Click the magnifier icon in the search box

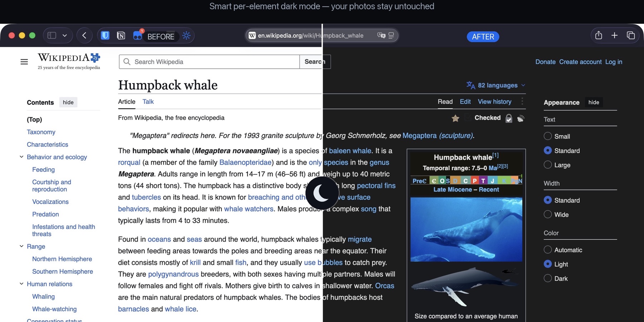tap(127, 62)
